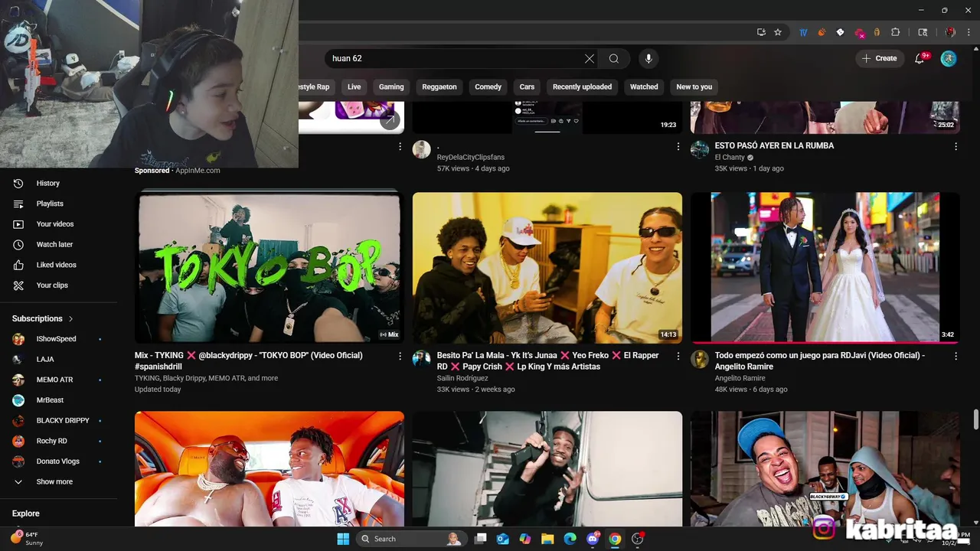The width and height of the screenshot is (980, 551).
Task: Open options menu for ReyDelaCityClipsfans video
Action: pyautogui.click(x=678, y=146)
